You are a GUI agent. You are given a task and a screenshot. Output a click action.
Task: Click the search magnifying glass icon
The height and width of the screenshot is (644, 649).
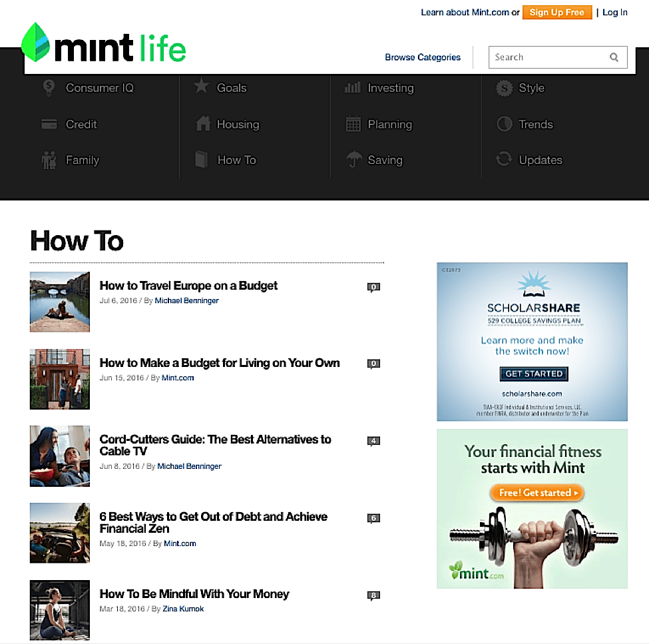(614, 57)
